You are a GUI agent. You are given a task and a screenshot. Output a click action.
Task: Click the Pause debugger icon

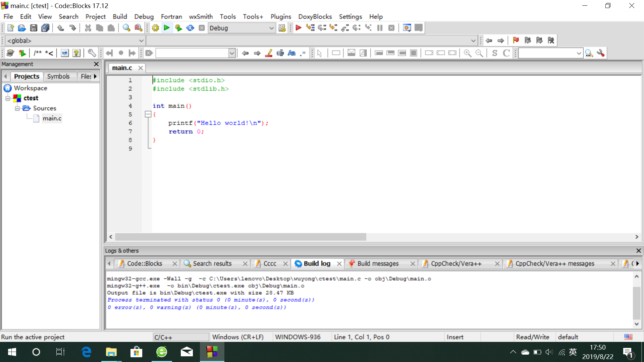click(x=380, y=28)
